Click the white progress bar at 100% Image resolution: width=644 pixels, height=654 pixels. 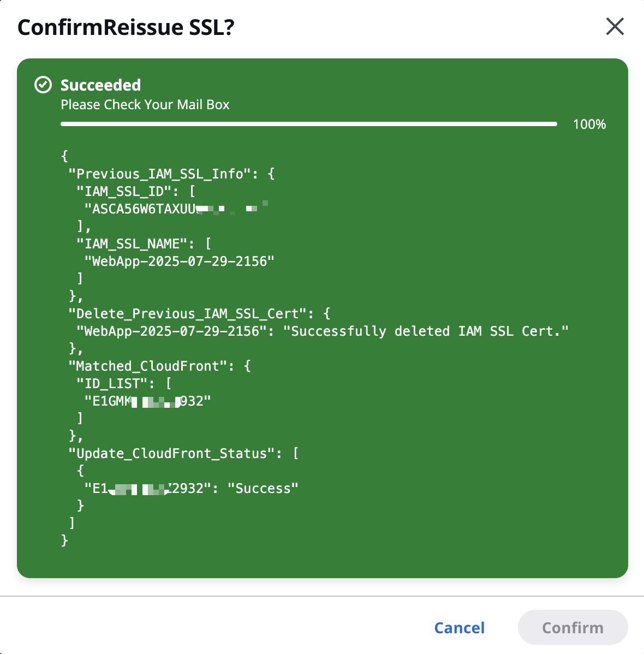click(309, 124)
